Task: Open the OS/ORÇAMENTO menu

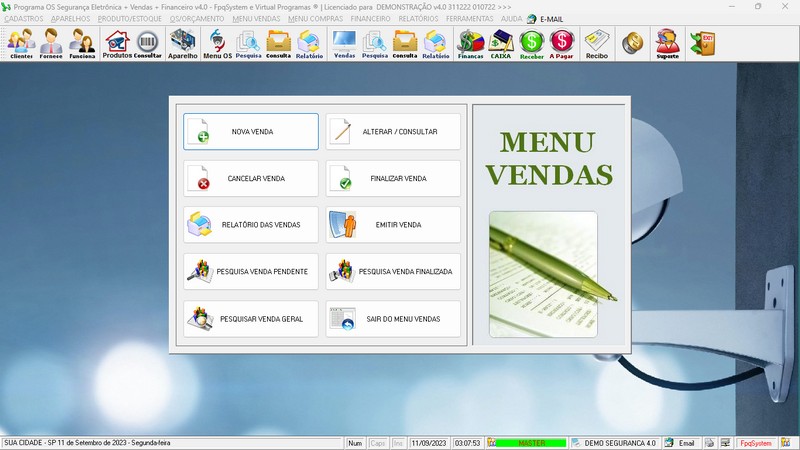Action: click(x=197, y=19)
